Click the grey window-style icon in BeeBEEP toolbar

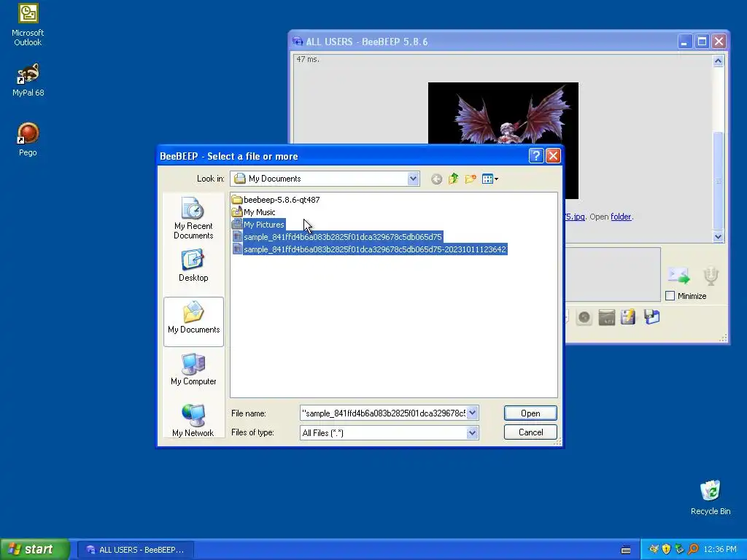(606, 318)
